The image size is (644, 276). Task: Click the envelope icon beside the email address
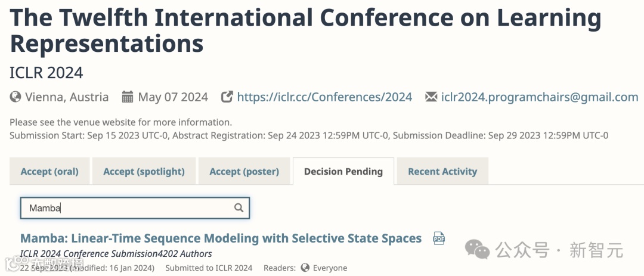tap(431, 97)
